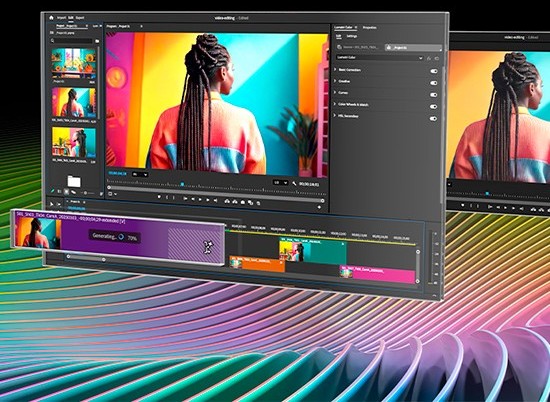Select the teal clip on timeline

[x=313, y=251]
